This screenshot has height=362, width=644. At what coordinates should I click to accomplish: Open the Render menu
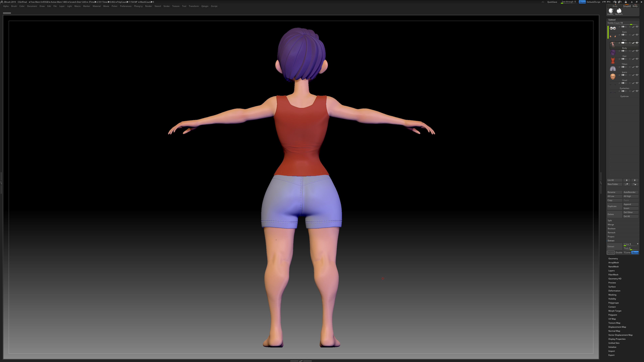point(148,6)
